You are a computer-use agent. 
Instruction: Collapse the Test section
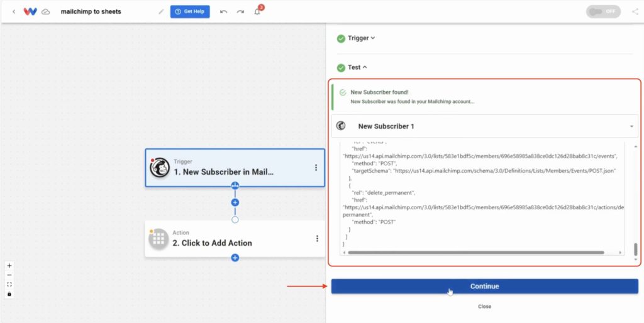pos(357,67)
